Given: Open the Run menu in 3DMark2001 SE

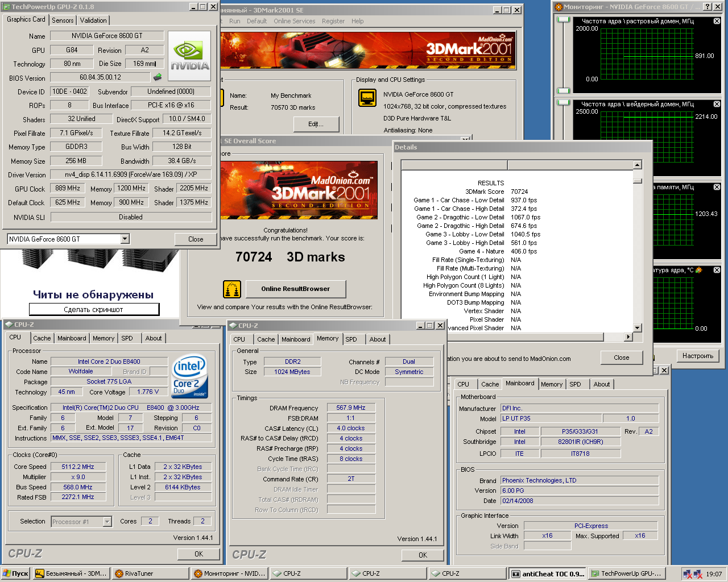Looking at the screenshot, I should point(235,21).
